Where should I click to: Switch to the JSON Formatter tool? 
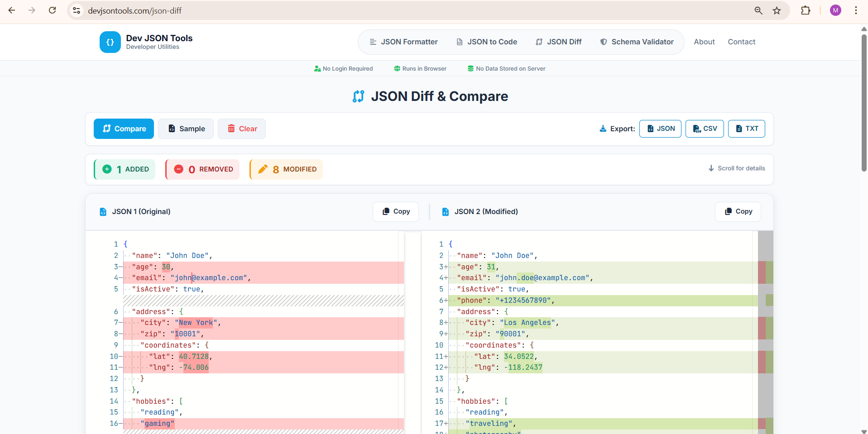tap(404, 42)
